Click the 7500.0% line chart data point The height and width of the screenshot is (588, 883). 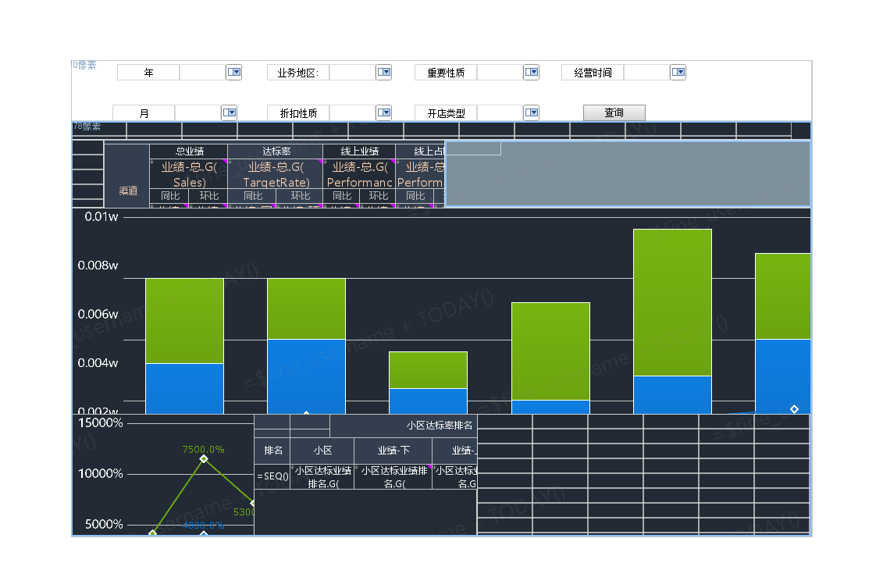point(204,459)
